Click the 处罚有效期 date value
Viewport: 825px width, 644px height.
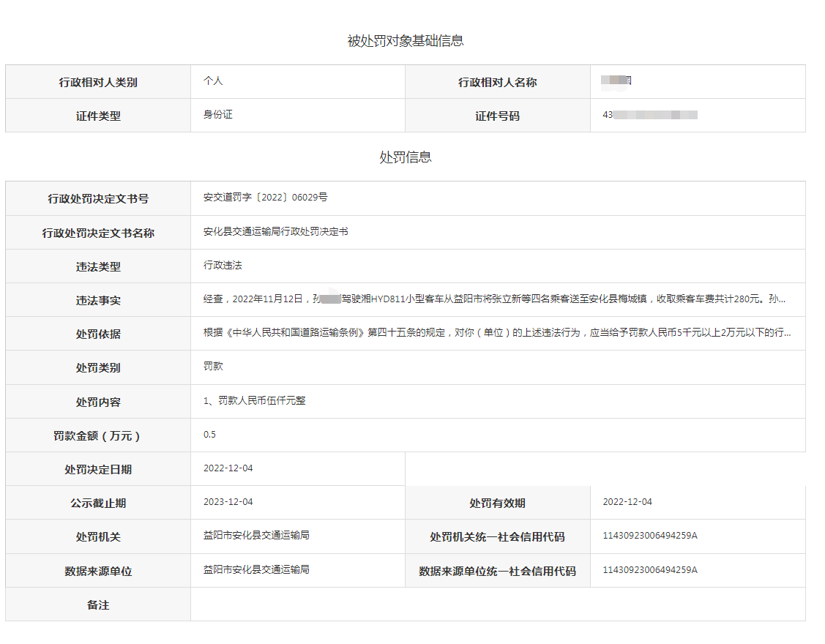pyautogui.click(x=627, y=501)
